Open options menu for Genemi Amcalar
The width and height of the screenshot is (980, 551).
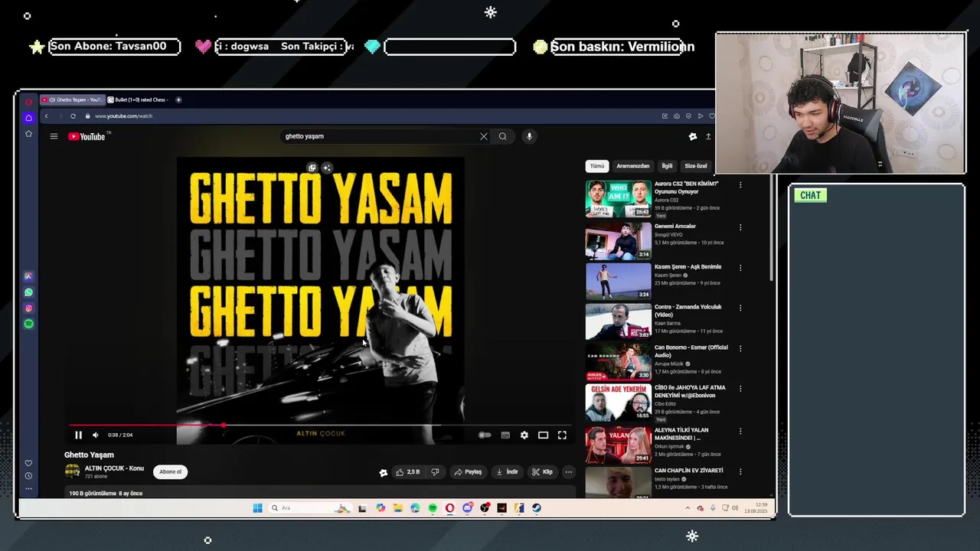pos(740,227)
